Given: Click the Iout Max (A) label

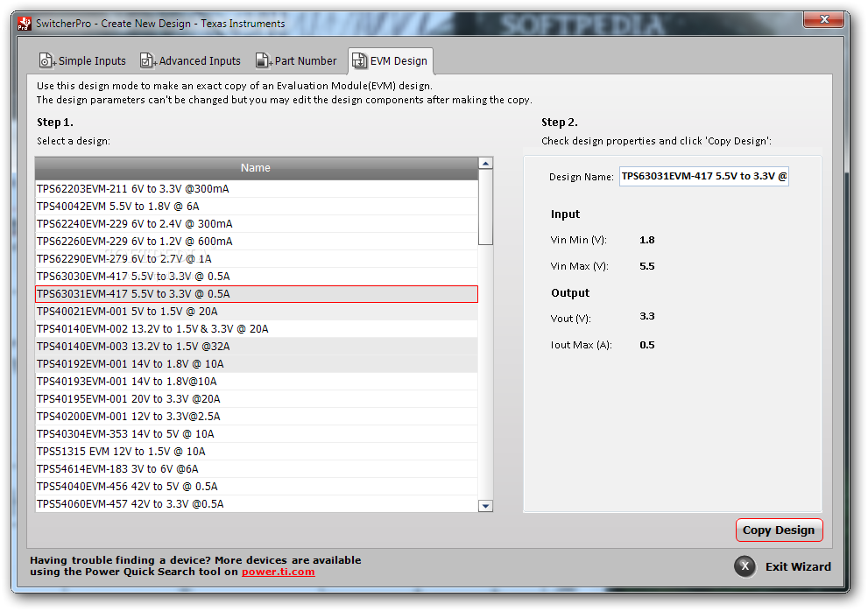Looking at the screenshot, I should click(581, 345).
